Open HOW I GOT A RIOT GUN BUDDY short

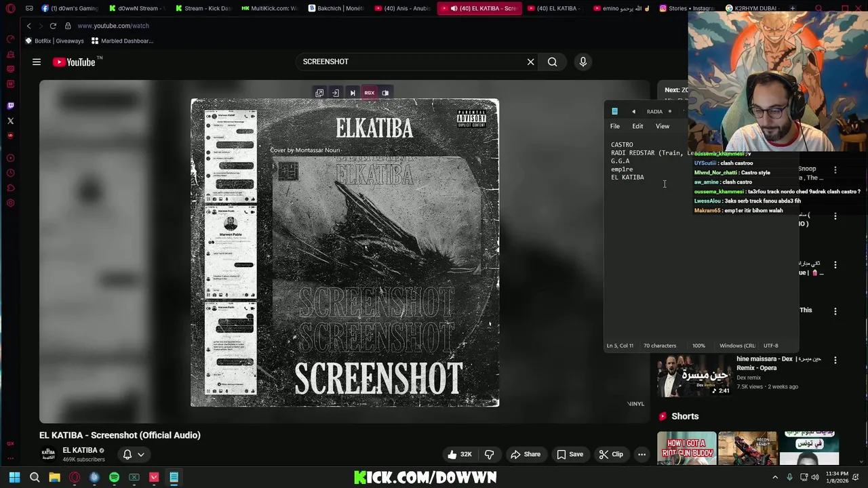click(686, 448)
